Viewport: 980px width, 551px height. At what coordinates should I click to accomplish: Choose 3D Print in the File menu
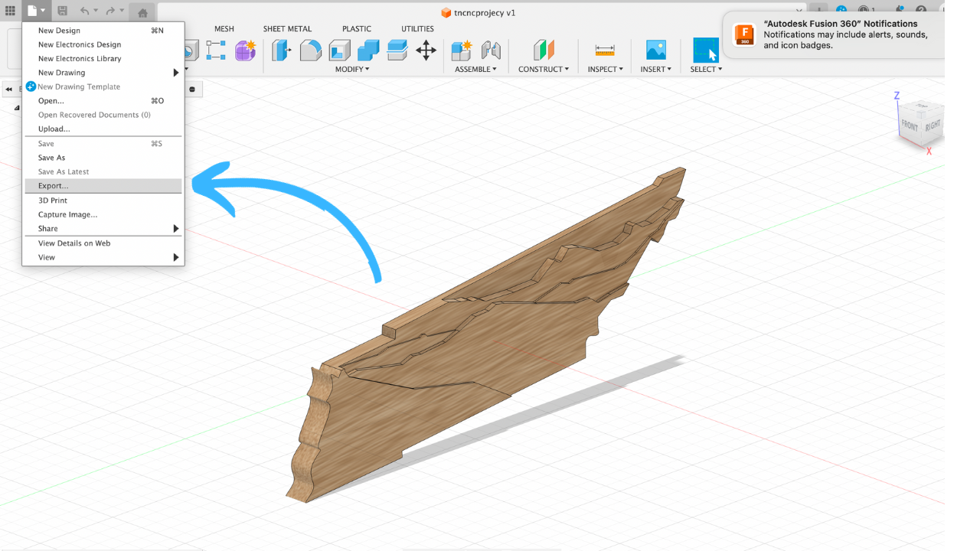103,201
